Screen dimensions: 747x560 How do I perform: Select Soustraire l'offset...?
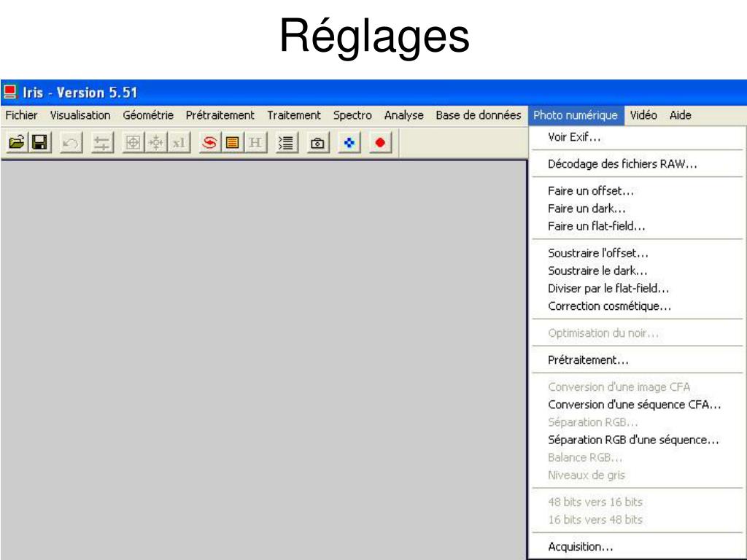coord(637,253)
